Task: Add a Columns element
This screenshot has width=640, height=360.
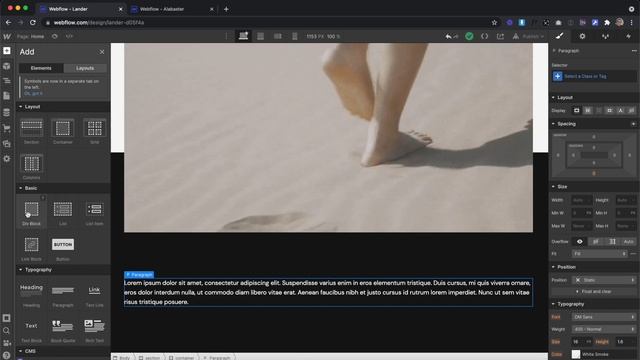Action: (x=31, y=167)
